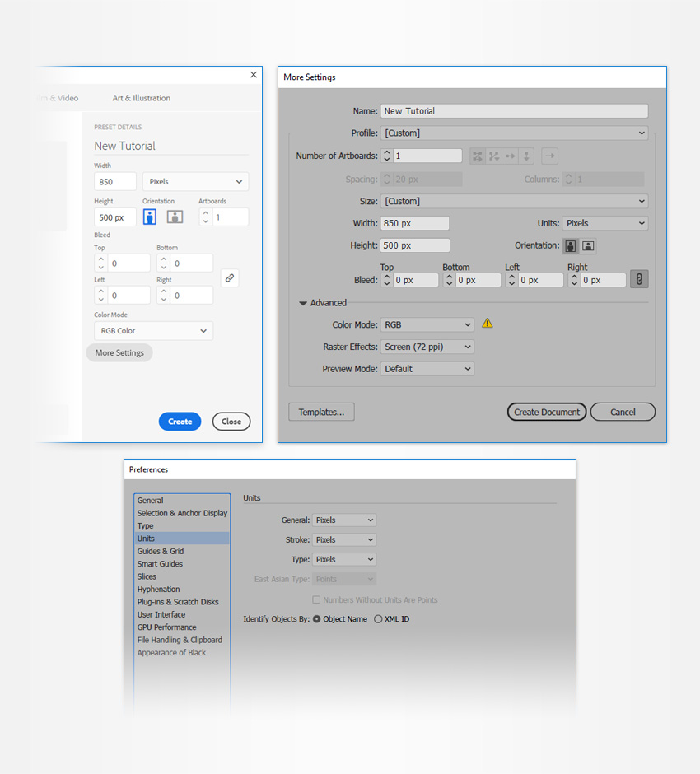Image resolution: width=700 pixels, height=774 pixels.
Task: Click the Grid by Row artboard layout icon
Action: [478, 156]
